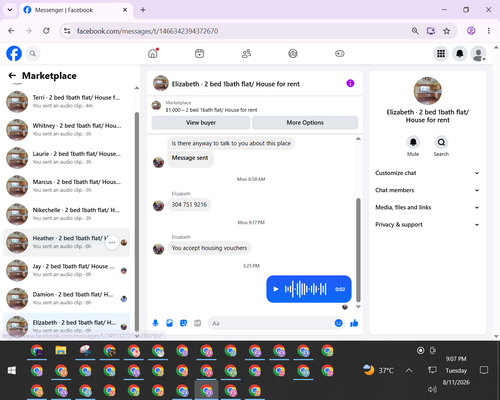Open the Chrome profile icon
Viewport: 500px width, 400px height.
pos(471,31)
